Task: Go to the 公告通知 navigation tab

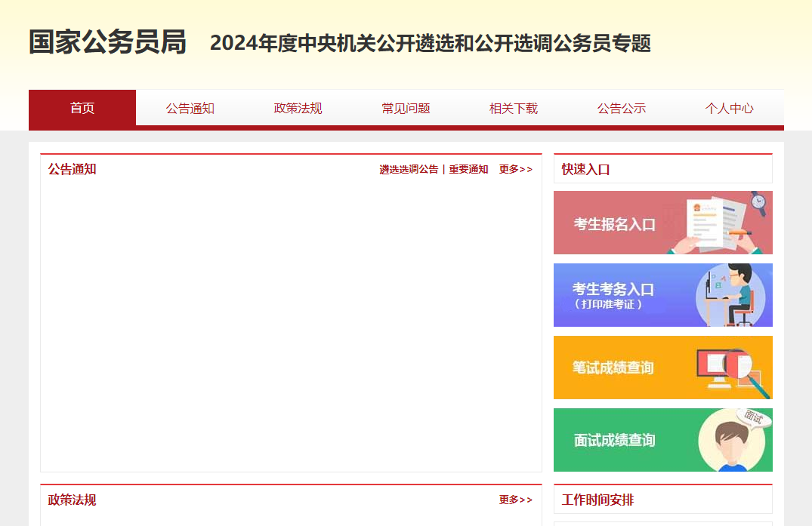Action: (x=190, y=108)
